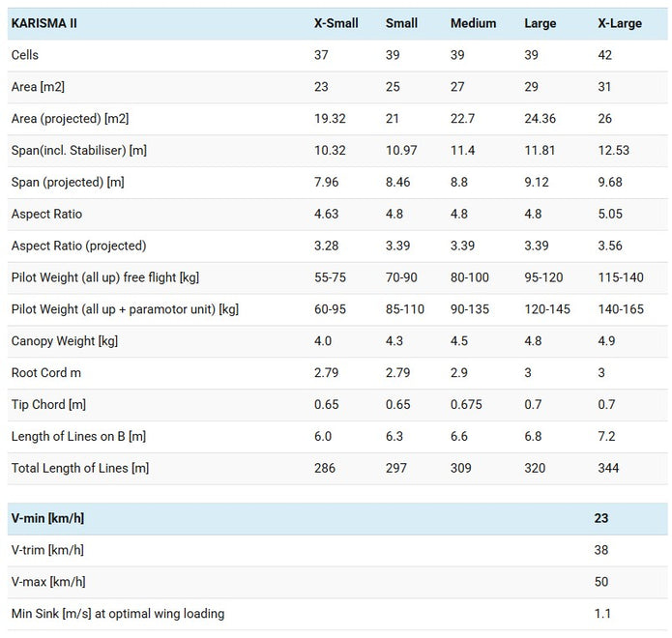
Task: Click the Cells row label
Action: click(25, 55)
